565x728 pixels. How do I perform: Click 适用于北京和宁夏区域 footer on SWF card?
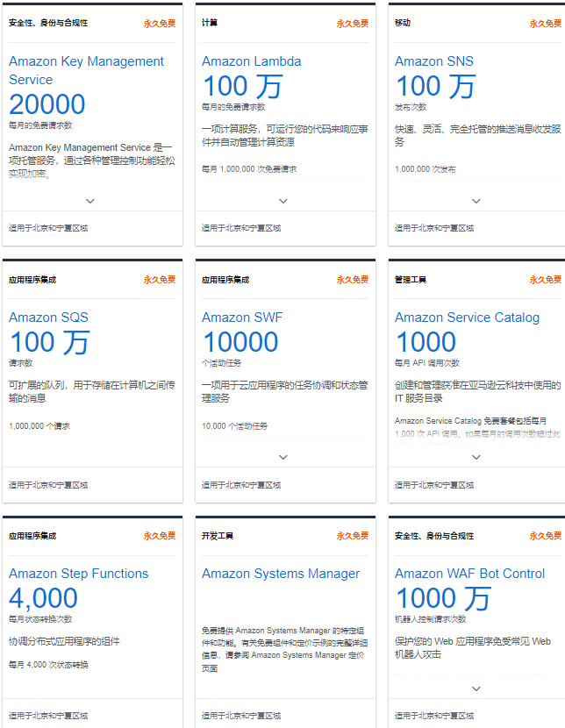coord(241,485)
